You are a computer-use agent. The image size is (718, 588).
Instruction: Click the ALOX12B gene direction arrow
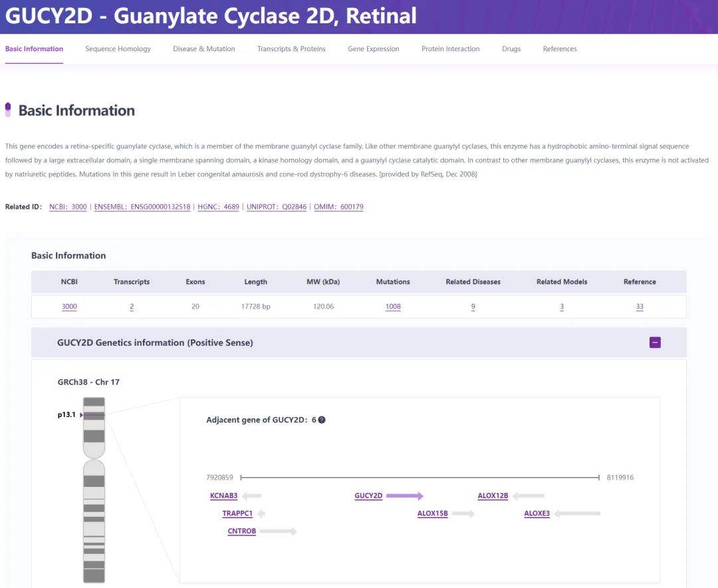click(529, 496)
